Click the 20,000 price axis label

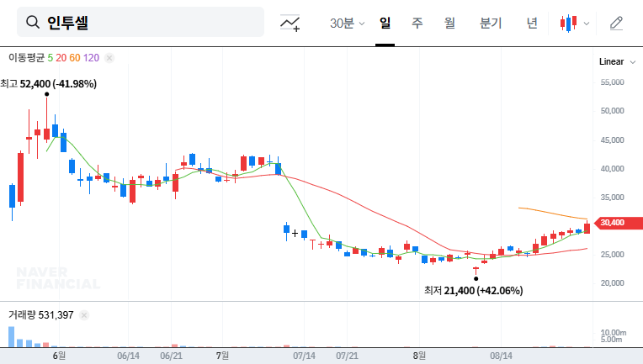click(612, 283)
